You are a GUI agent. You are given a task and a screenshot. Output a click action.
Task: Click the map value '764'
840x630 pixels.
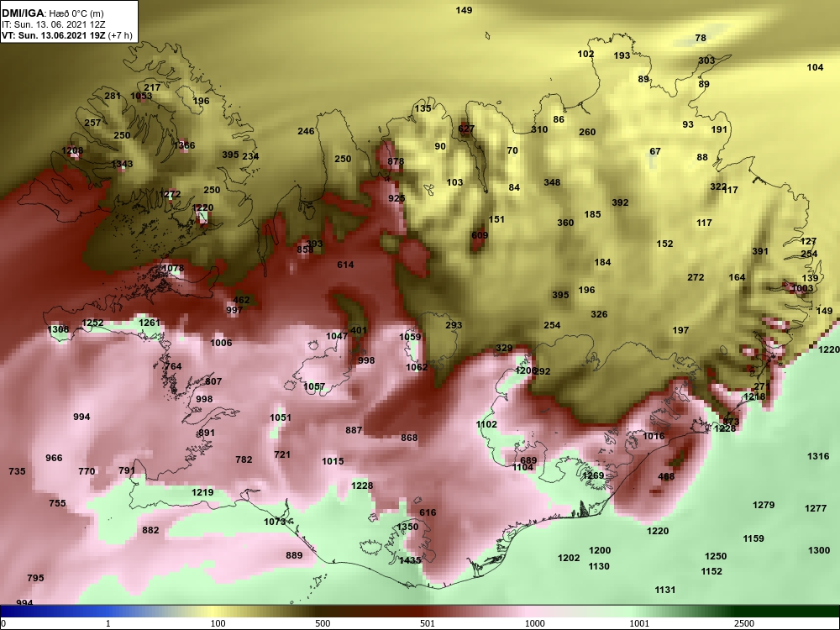pyautogui.click(x=174, y=366)
